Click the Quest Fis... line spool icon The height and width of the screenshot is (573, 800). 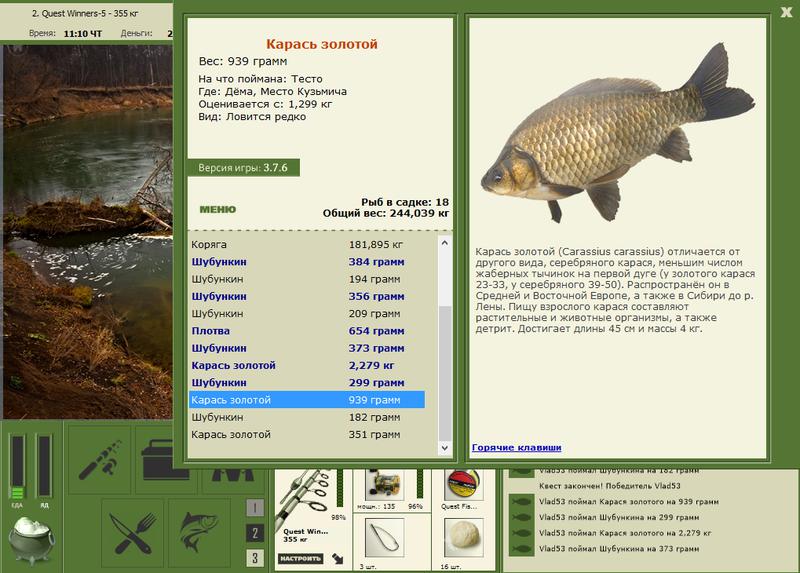pyautogui.click(x=463, y=485)
